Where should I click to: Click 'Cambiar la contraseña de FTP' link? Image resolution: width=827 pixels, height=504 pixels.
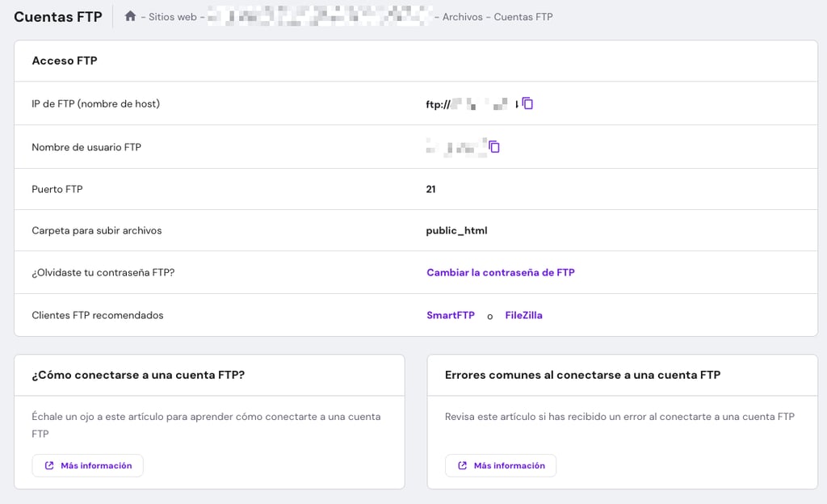501,272
